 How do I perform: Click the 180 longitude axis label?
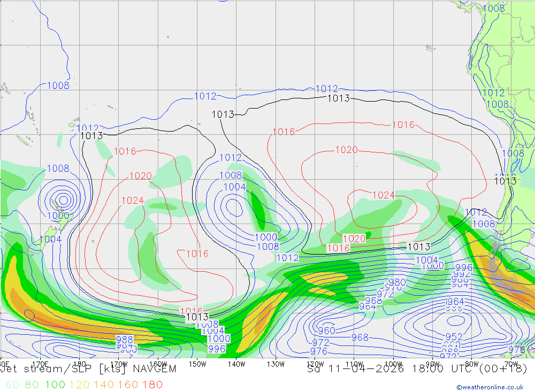80,364
